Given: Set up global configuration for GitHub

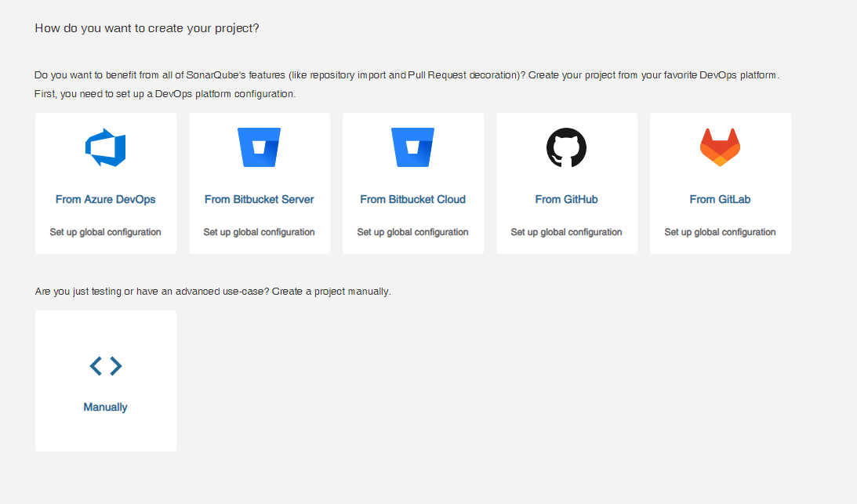Looking at the screenshot, I should pos(566,232).
